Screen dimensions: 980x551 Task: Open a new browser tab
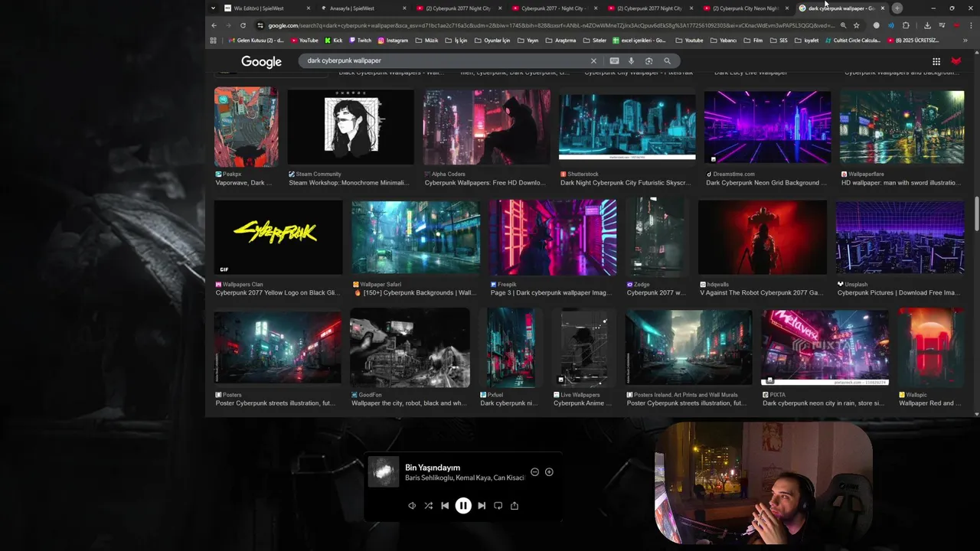[x=897, y=8]
